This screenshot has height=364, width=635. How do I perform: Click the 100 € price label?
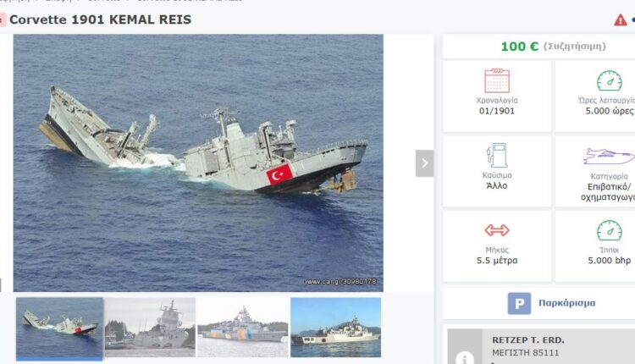pyautogui.click(x=520, y=47)
